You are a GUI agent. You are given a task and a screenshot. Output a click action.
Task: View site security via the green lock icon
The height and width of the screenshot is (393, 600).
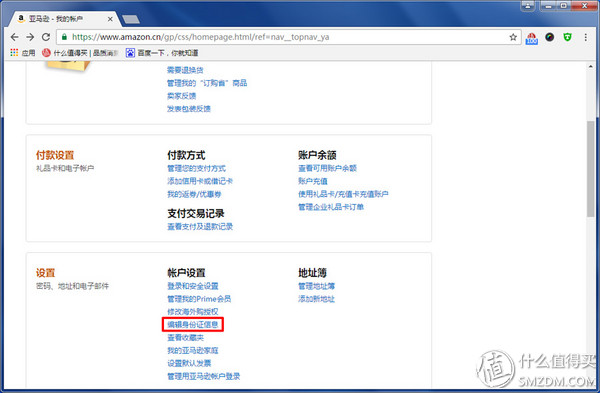point(64,37)
